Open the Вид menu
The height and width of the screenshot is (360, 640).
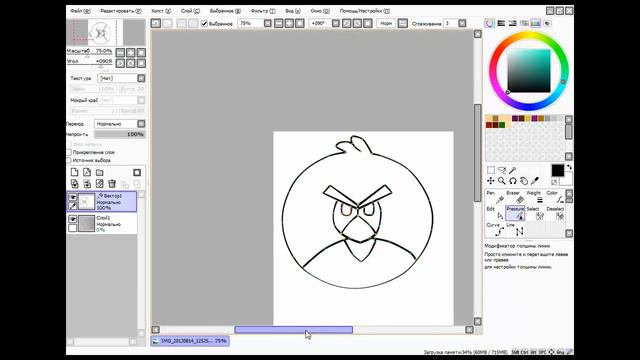(x=293, y=11)
